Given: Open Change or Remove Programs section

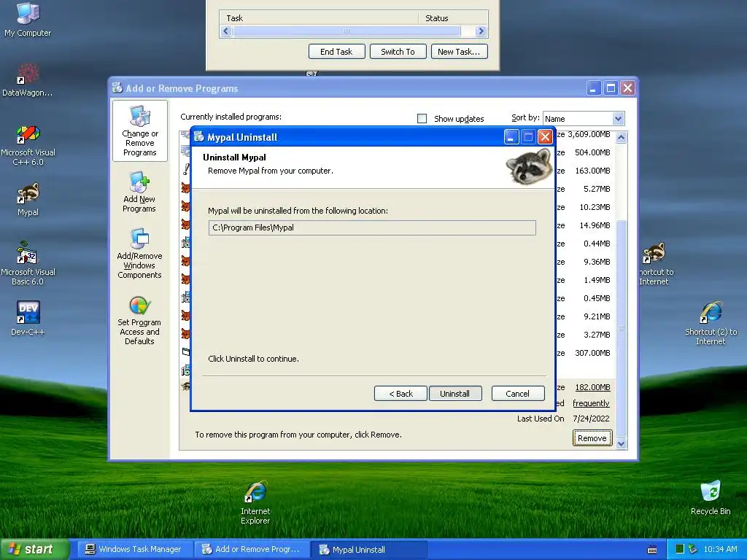Looking at the screenshot, I should coord(139,131).
